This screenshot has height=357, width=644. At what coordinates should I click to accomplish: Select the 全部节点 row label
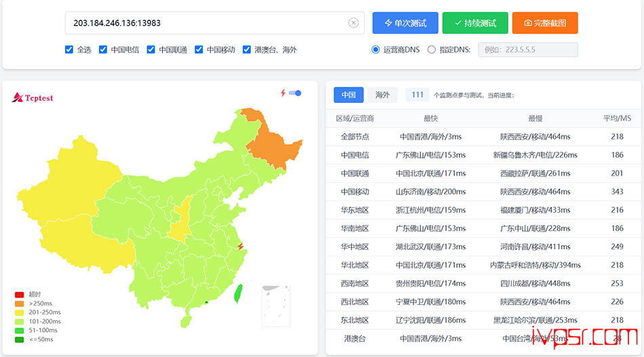355,137
